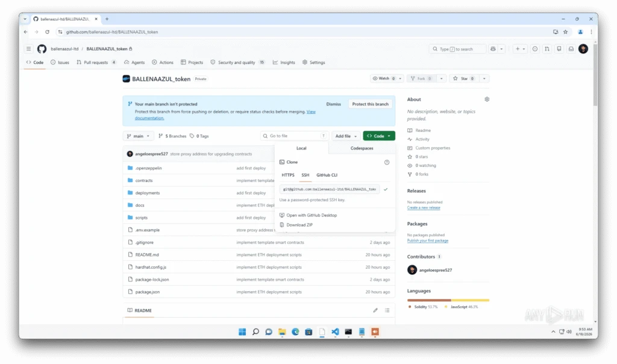Open the hardhat.config.js file
This screenshot has width=617, height=364.
[151, 267]
